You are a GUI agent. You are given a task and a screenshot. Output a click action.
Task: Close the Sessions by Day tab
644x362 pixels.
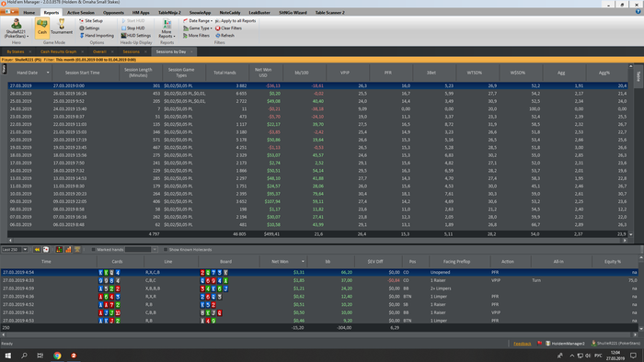pyautogui.click(x=191, y=51)
